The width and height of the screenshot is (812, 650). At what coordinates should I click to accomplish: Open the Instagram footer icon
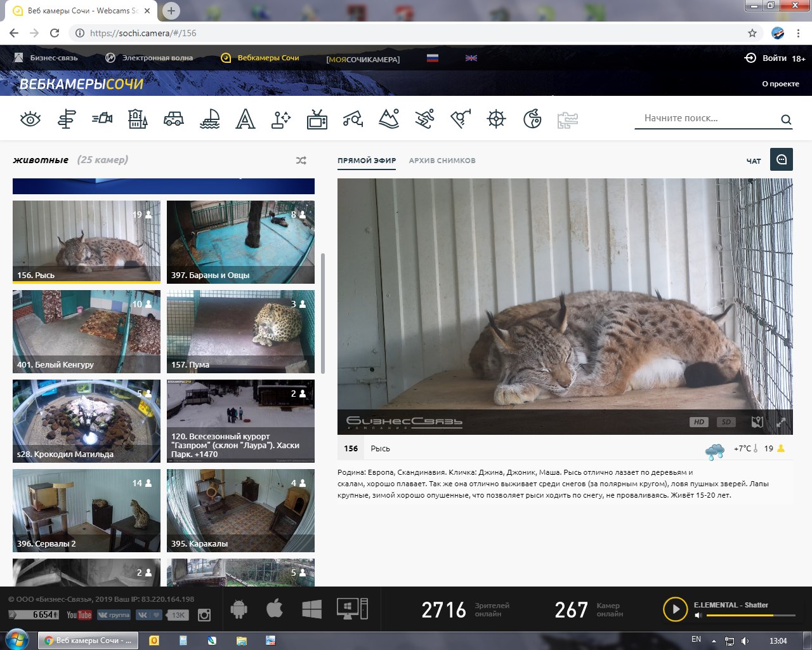point(204,614)
